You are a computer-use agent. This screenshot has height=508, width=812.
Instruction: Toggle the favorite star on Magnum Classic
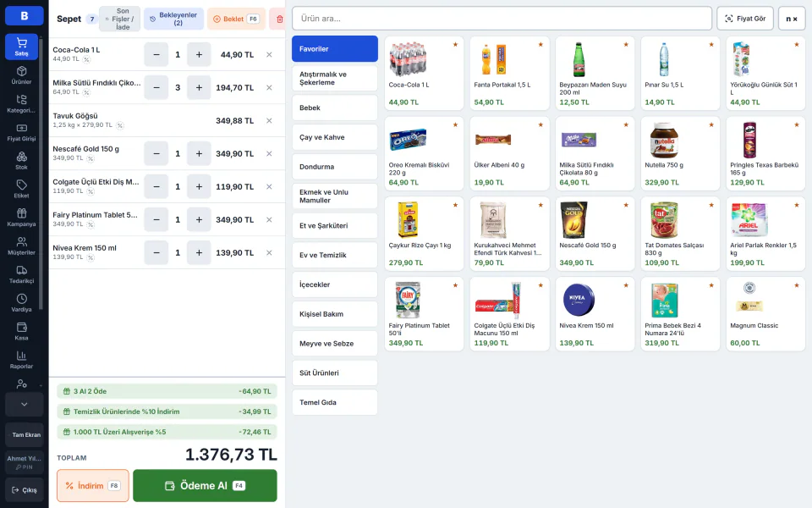[797, 285]
